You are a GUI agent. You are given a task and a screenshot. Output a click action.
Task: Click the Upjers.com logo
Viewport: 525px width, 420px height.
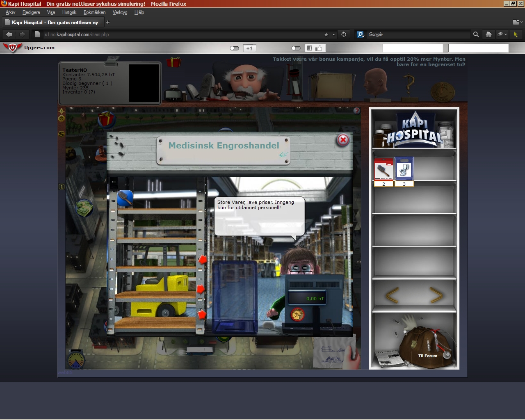tap(29, 48)
